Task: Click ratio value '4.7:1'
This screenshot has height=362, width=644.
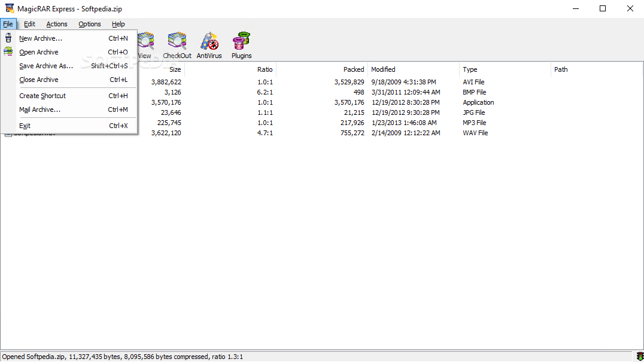Action: pos(265,133)
